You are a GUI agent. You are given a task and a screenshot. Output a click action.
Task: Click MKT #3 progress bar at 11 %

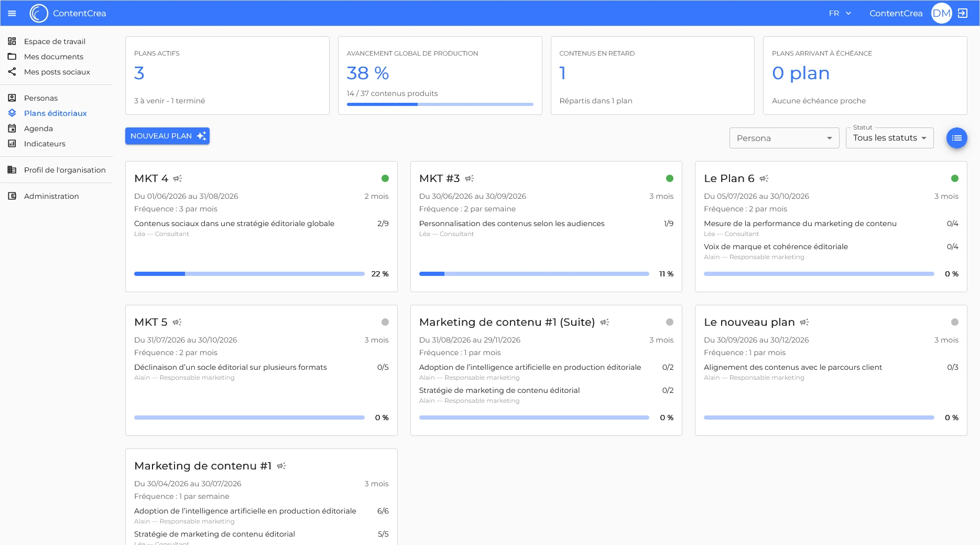534,274
